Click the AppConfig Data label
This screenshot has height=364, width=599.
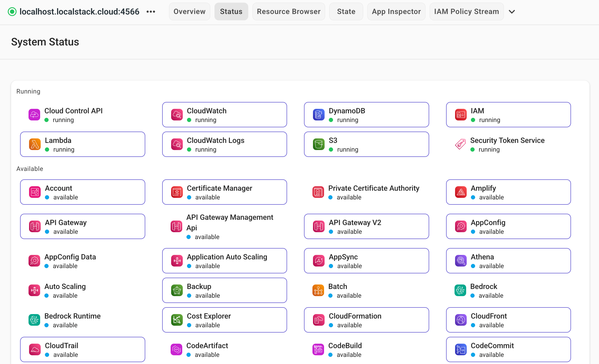click(70, 257)
